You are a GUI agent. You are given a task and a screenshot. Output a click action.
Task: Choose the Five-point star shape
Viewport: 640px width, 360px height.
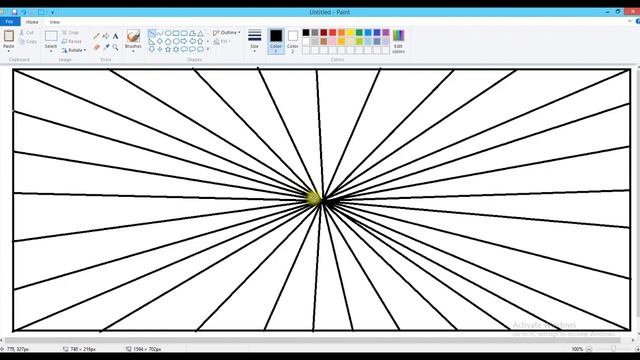pyautogui.click(x=168, y=49)
